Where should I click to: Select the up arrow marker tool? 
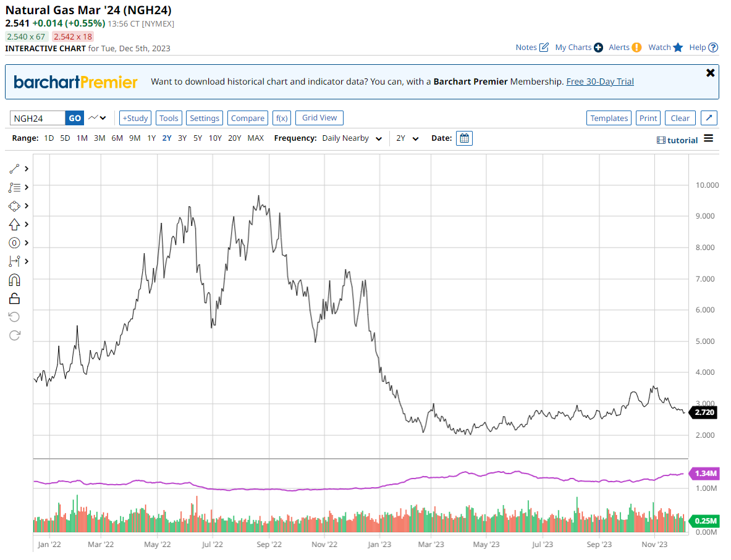click(x=14, y=224)
